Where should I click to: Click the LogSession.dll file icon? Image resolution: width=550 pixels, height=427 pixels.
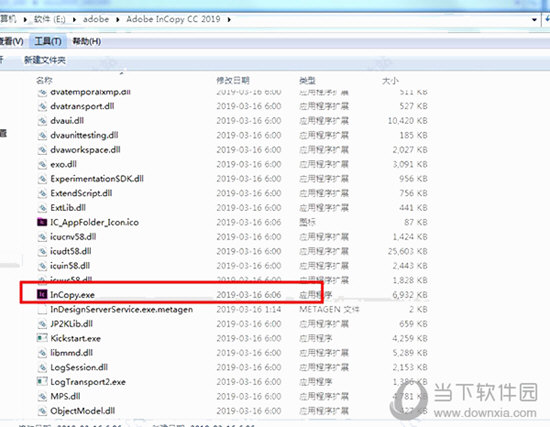(42, 367)
